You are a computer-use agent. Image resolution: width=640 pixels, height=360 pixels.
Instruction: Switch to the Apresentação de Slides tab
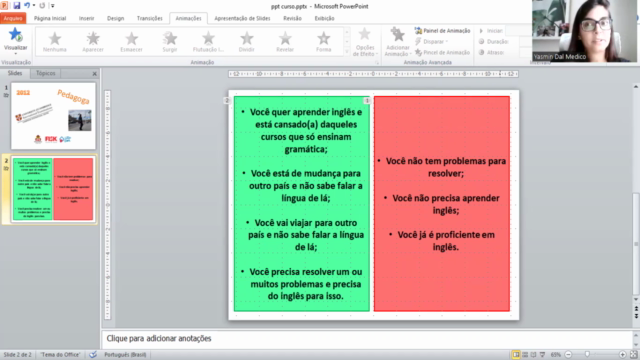[242, 18]
